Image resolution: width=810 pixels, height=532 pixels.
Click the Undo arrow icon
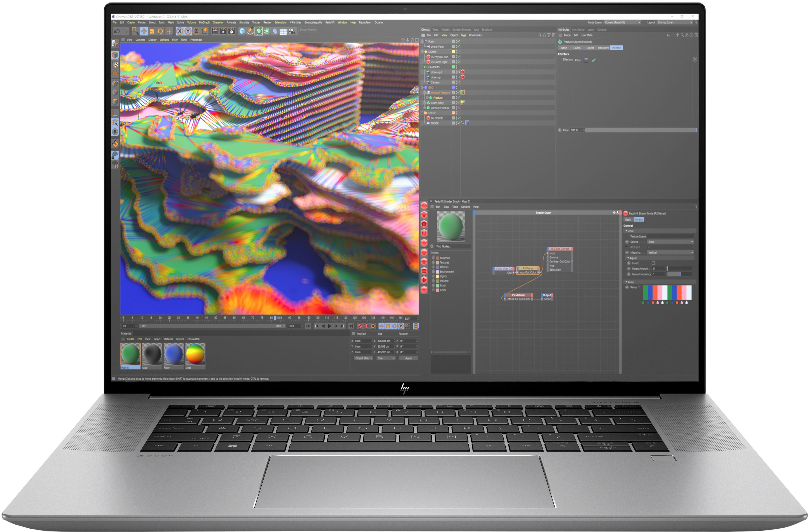click(x=117, y=31)
